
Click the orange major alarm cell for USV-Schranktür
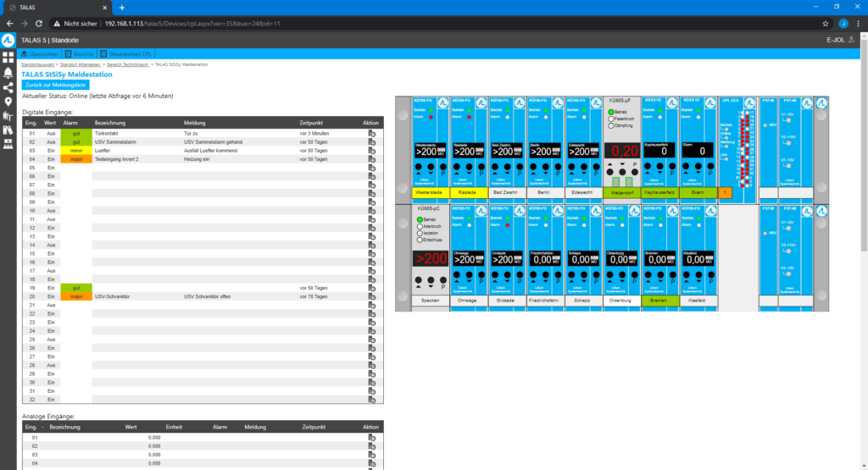pos(76,296)
